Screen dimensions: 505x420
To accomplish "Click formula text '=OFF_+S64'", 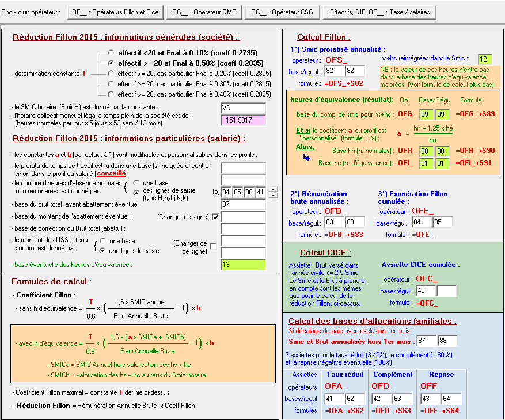I will [439, 411].
